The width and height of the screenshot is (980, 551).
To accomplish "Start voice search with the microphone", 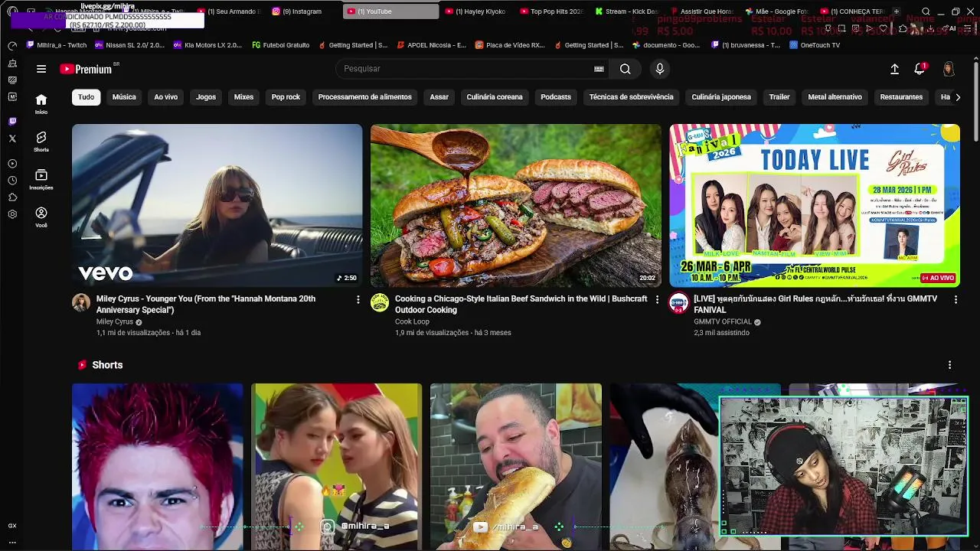I will [x=660, y=69].
